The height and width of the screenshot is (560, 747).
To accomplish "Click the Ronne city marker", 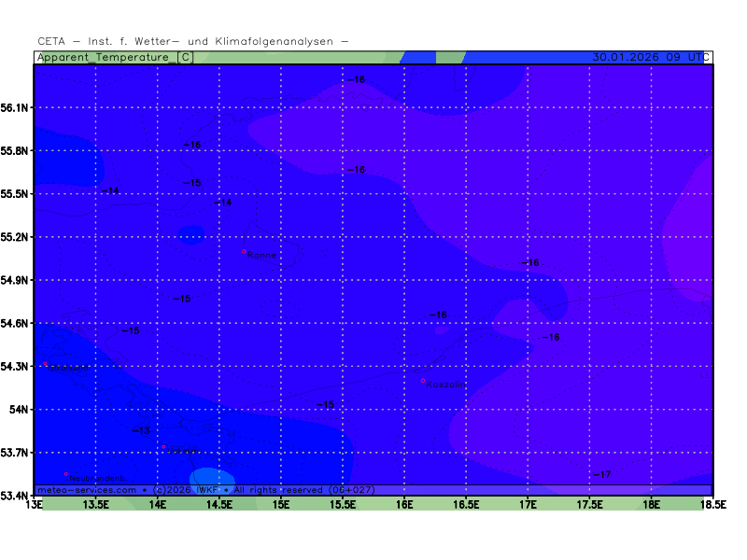I will (x=244, y=251).
